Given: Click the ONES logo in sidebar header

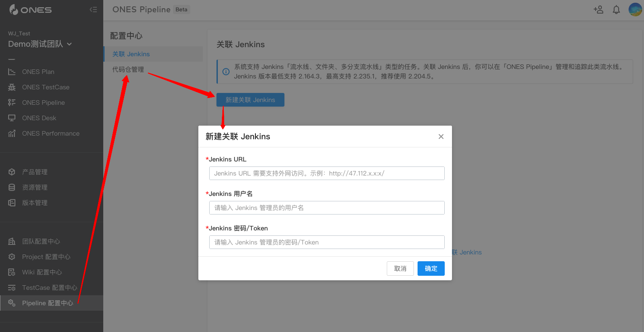Looking at the screenshot, I should pos(30,10).
